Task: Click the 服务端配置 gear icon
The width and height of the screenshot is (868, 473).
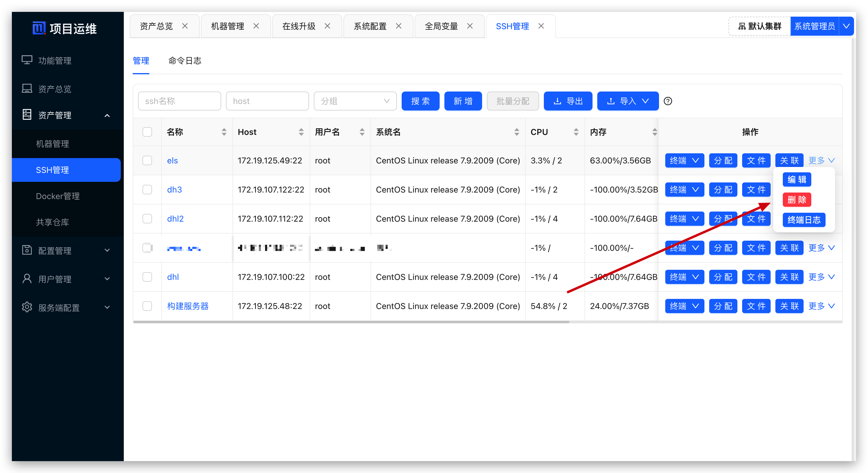Action: [x=27, y=307]
